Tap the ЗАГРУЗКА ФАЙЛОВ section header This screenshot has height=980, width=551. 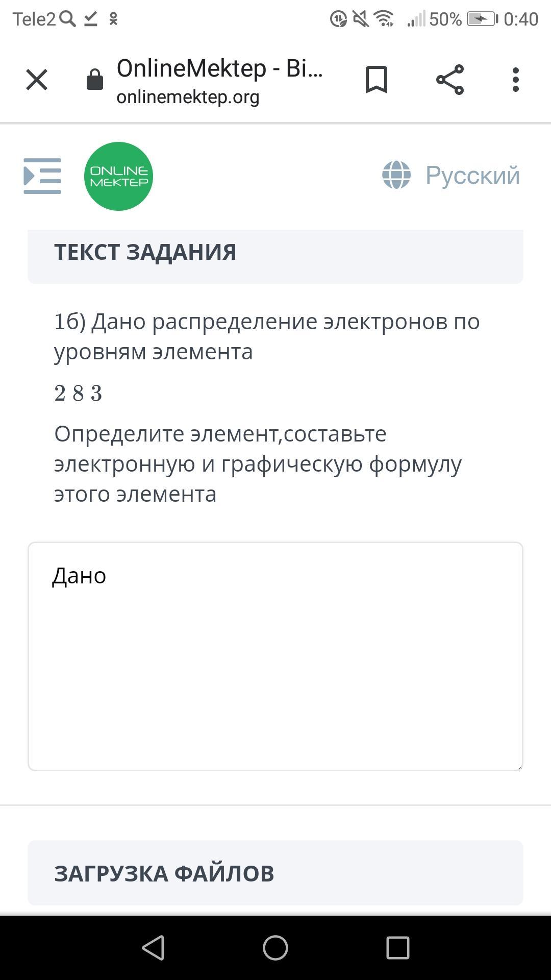(275, 873)
